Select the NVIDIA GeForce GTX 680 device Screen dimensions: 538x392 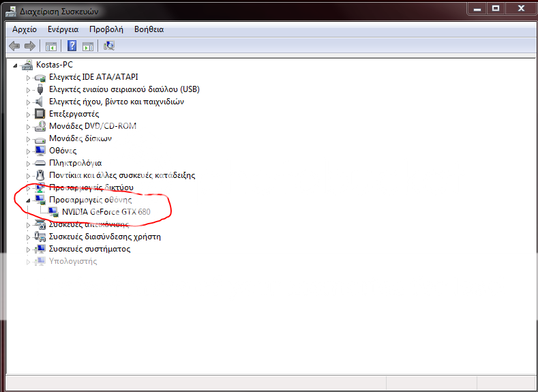point(106,212)
